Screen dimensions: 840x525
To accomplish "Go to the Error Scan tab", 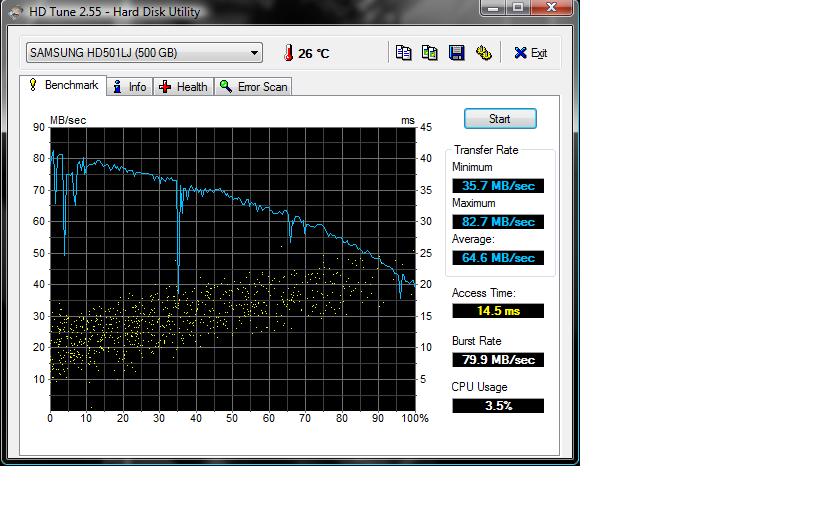I will 253,87.
